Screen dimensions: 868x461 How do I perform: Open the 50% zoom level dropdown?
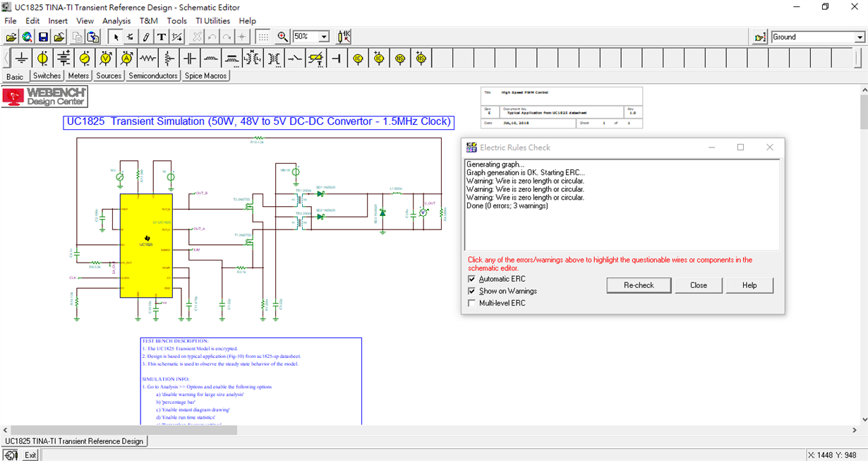[324, 37]
